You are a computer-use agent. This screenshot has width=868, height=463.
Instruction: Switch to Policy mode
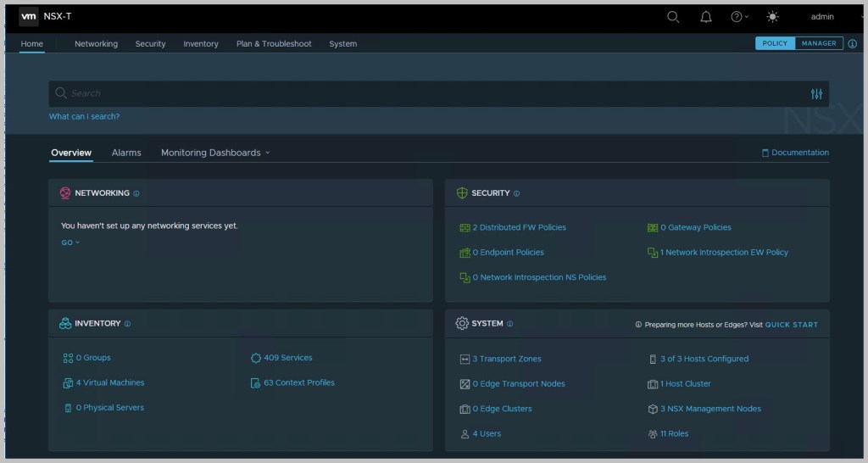click(x=775, y=43)
